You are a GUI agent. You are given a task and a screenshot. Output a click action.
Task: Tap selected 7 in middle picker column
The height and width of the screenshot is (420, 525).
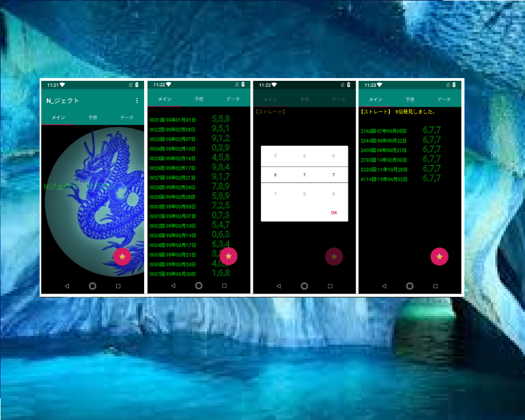[304, 175]
